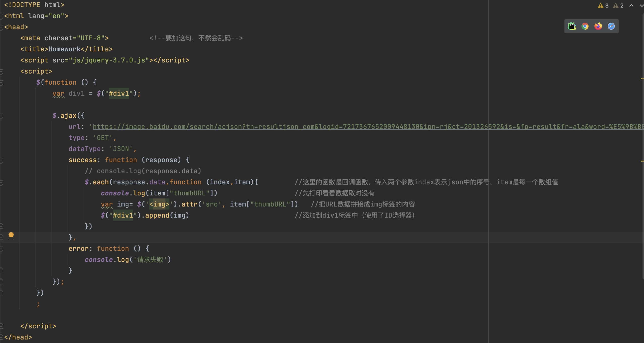
Task: Collapse the opening script tag block
Action: (2, 72)
